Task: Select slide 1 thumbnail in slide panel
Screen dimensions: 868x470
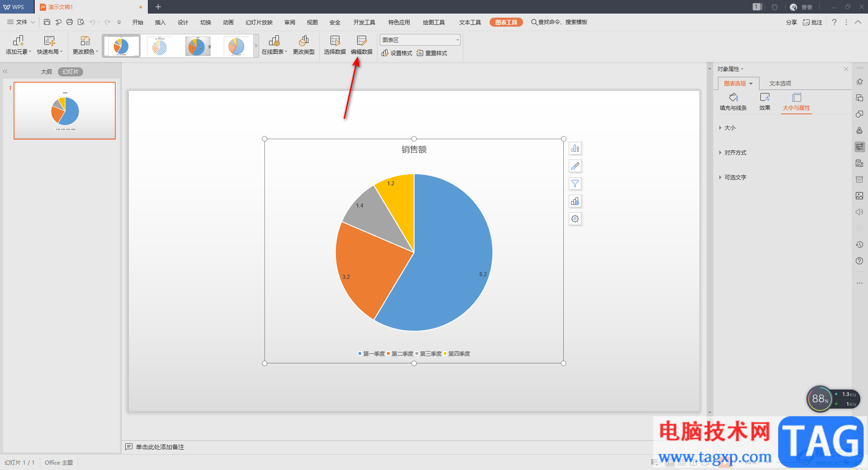Action: tap(65, 111)
